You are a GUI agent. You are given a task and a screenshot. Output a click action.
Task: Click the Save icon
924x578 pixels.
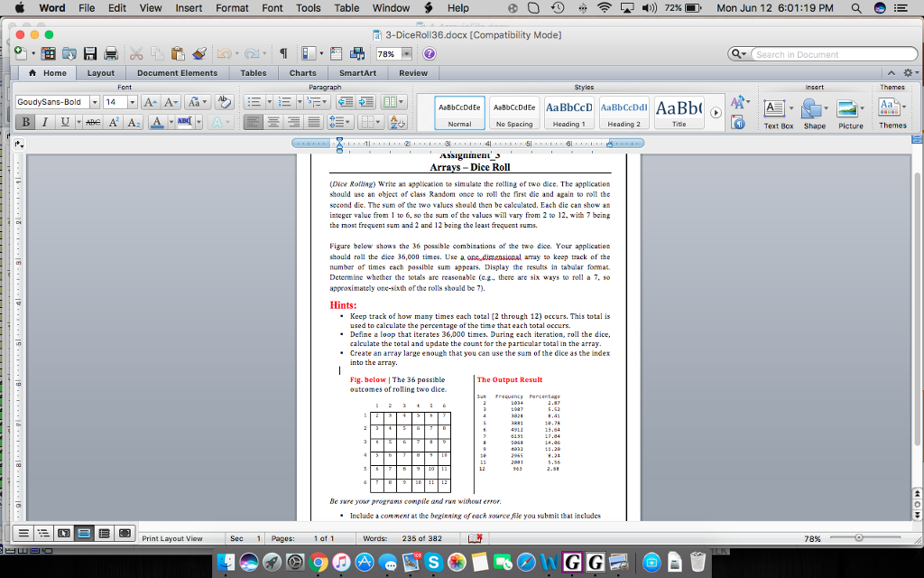(89, 51)
